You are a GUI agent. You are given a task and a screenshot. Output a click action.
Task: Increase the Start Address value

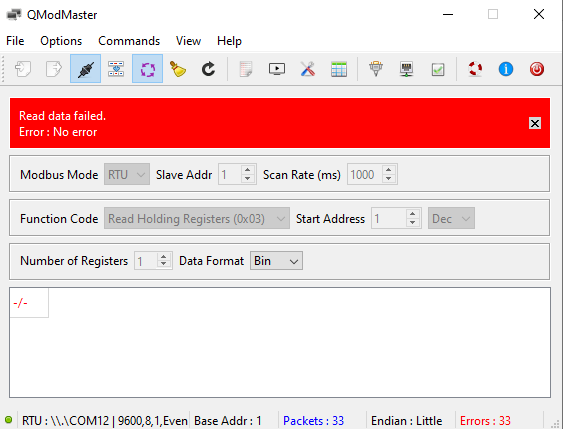pos(413,214)
